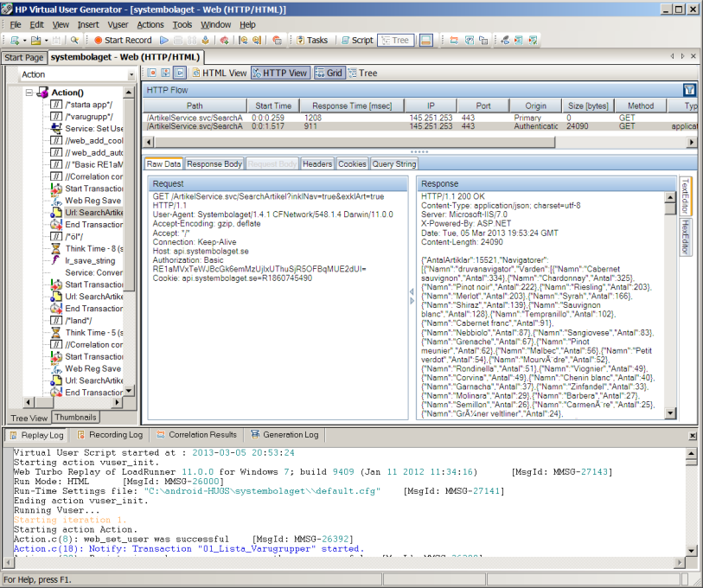Open the Generation Log tab
Screen dimensions: 703x588
285,435
